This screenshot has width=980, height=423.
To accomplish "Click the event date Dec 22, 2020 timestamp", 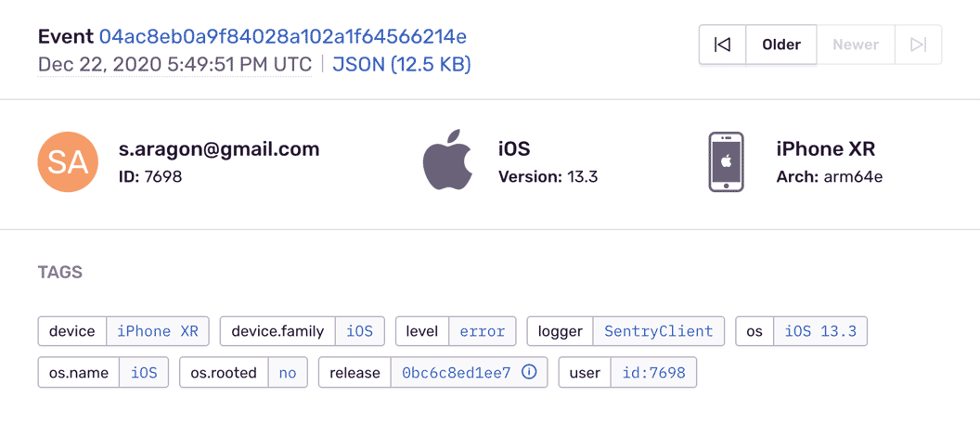I will (174, 65).
